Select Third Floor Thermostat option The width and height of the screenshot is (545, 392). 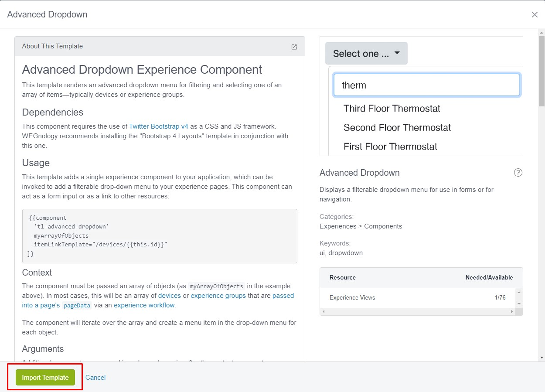pyautogui.click(x=392, y=109)
